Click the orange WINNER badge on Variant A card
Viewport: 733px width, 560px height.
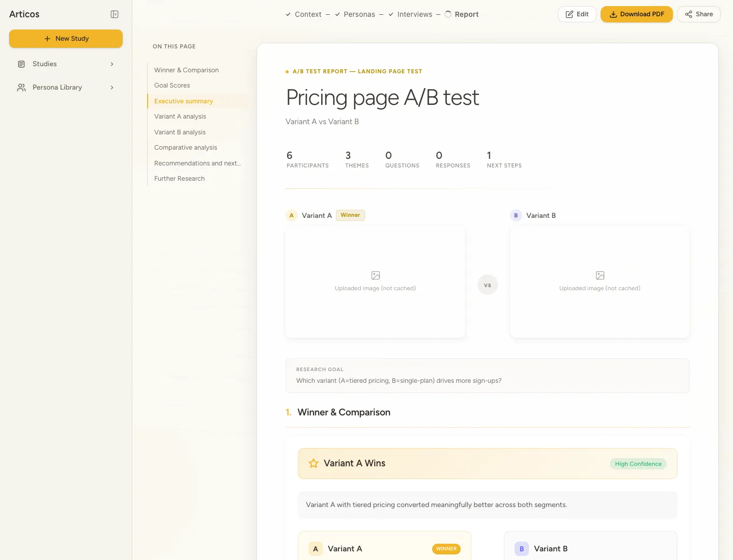(446, 549)
